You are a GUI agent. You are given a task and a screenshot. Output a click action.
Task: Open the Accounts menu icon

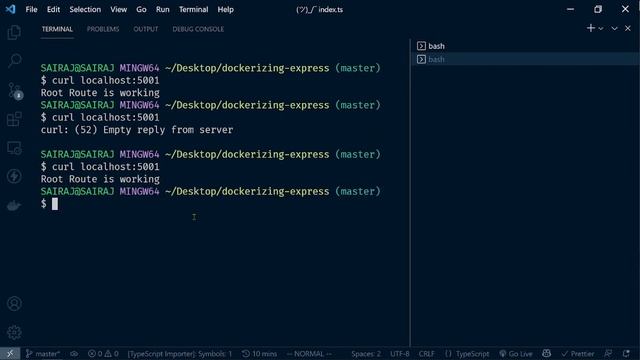[x=14, y=304]
